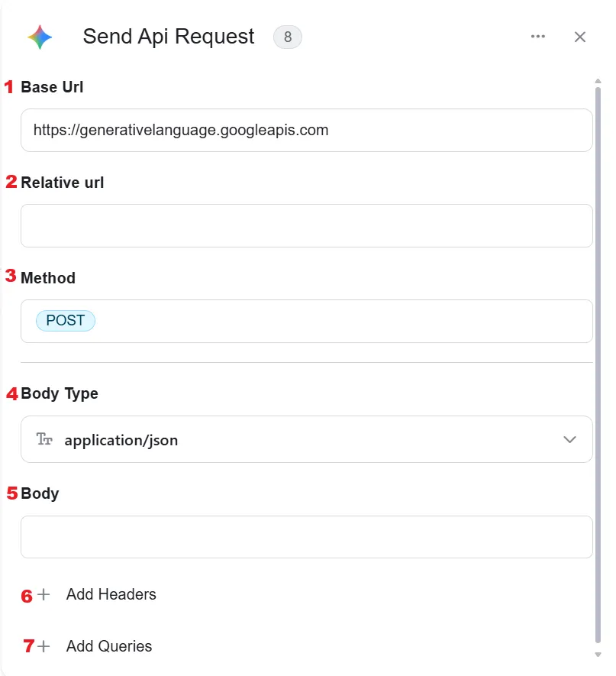Close the Send Api Request panel

tap(580, 37)
